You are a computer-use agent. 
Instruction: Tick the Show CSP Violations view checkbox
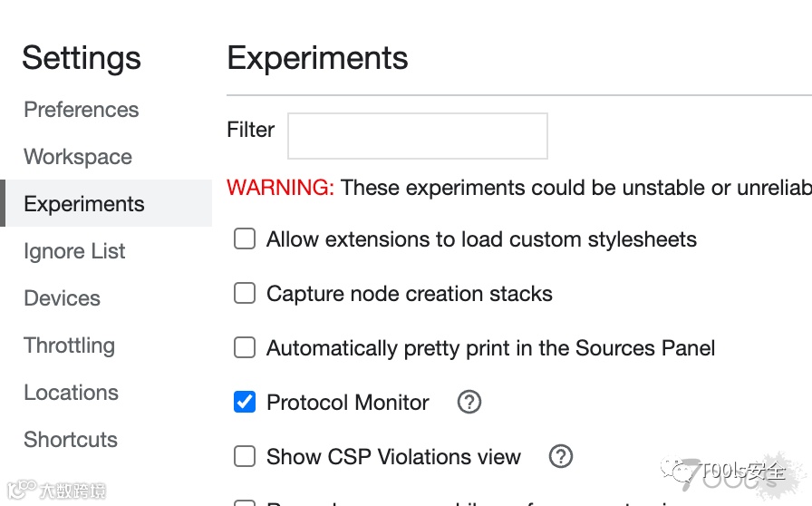245,456
